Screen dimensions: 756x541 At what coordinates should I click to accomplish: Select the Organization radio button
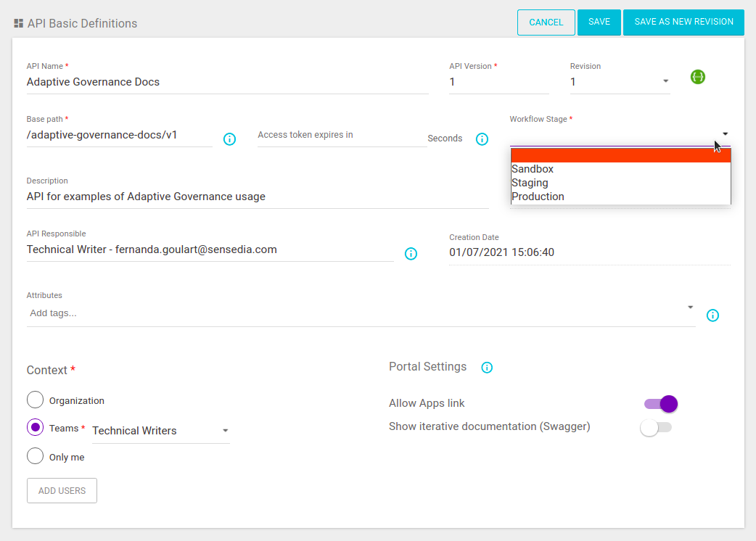[x=35, y=400]
